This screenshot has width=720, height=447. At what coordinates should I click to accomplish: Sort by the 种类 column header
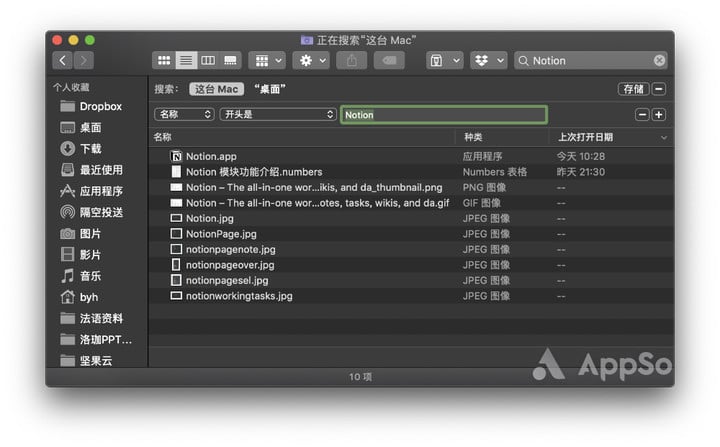point(473,137)
